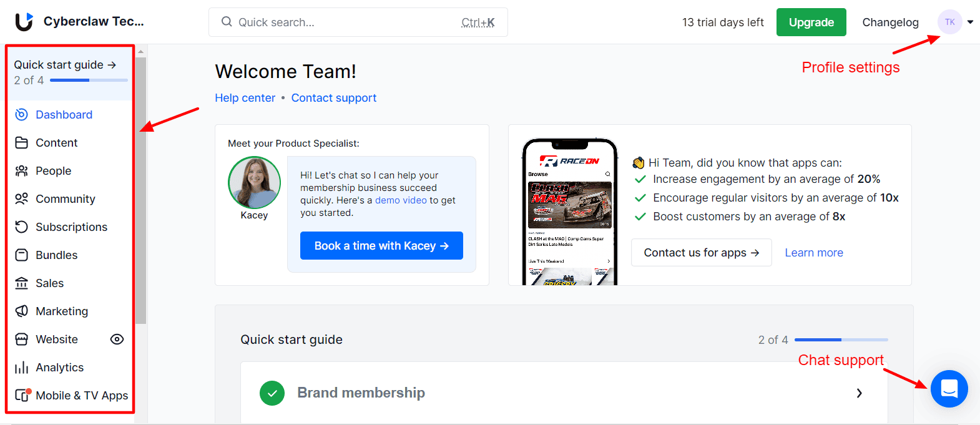Select the Sales menu item
Image resolution: width=980 pixels, height=425 pixels.
point(49,283)
